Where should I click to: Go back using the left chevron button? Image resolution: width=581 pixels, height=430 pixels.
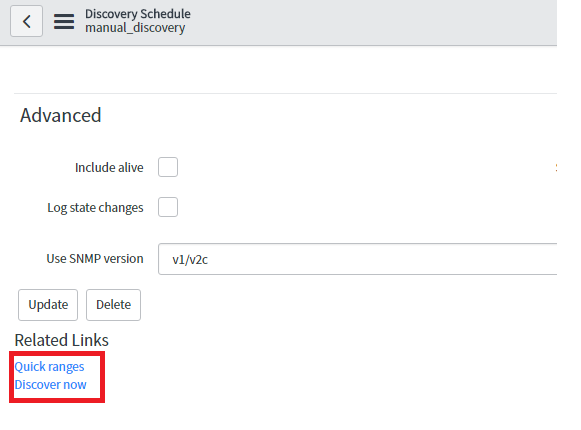point(26,21)
